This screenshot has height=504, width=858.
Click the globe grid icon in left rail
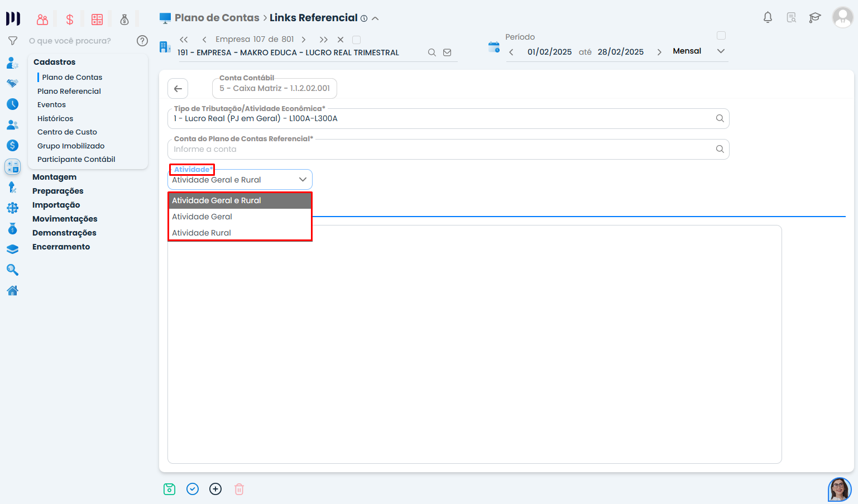click(x=12, y=208)
